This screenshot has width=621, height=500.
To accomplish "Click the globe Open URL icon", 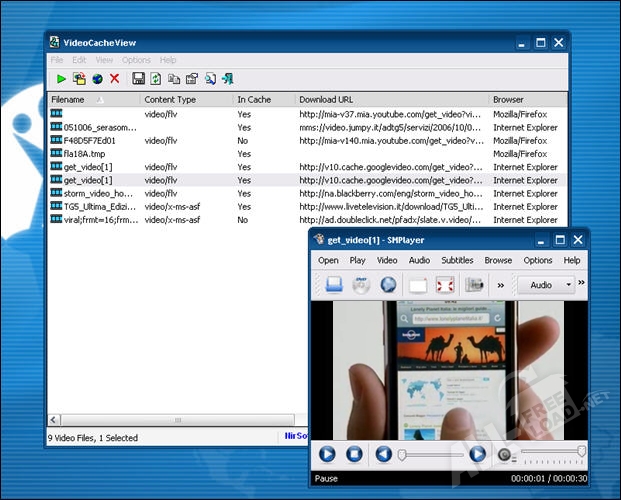I will click(x=97, y=78).
